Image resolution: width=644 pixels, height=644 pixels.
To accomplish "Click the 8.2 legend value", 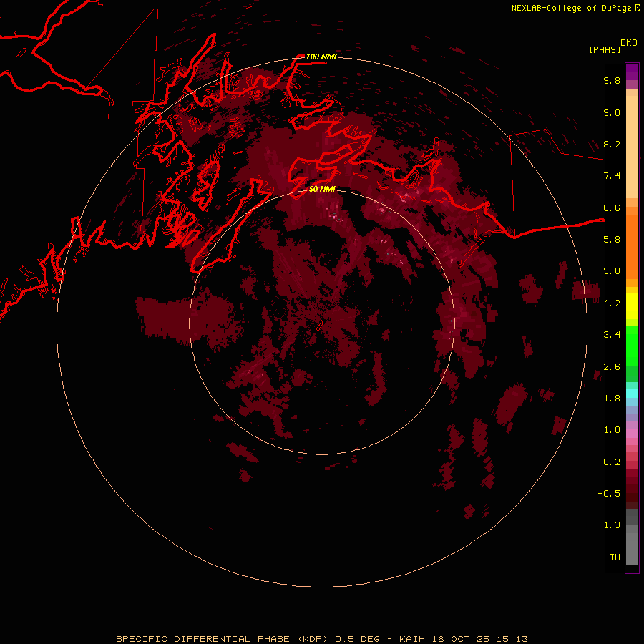I will coord(612,144).
